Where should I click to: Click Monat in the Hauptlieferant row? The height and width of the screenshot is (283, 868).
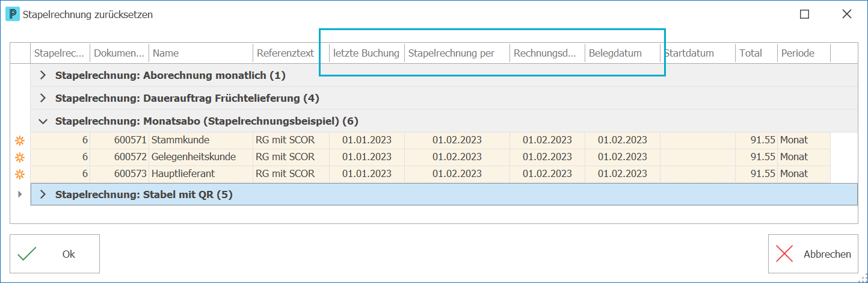tap(794, 174)
